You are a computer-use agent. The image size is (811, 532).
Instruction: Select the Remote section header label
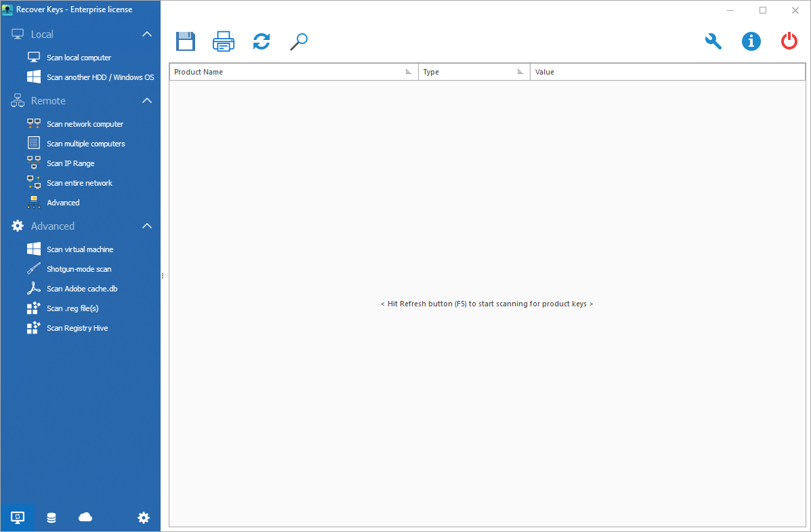48,100
